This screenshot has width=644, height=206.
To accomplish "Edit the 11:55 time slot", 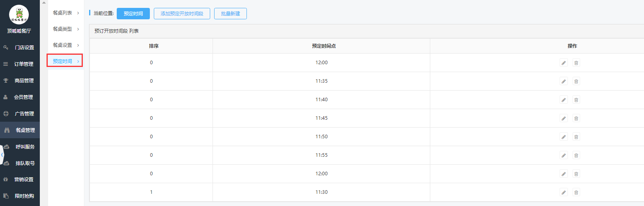I will (564, 156).
